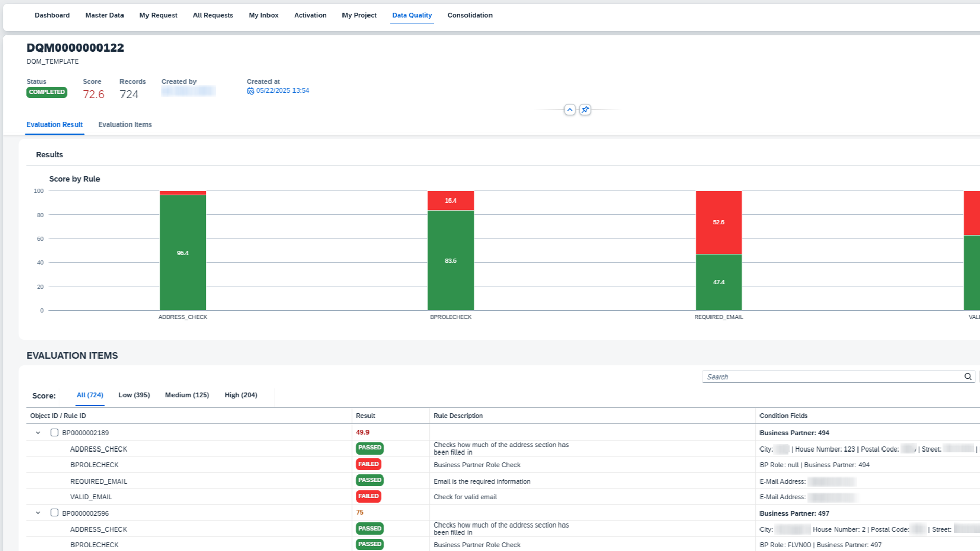Click FAILED badge for VALID_EMAIL rule
Screen dimensions: 980x551
(368, 496)
